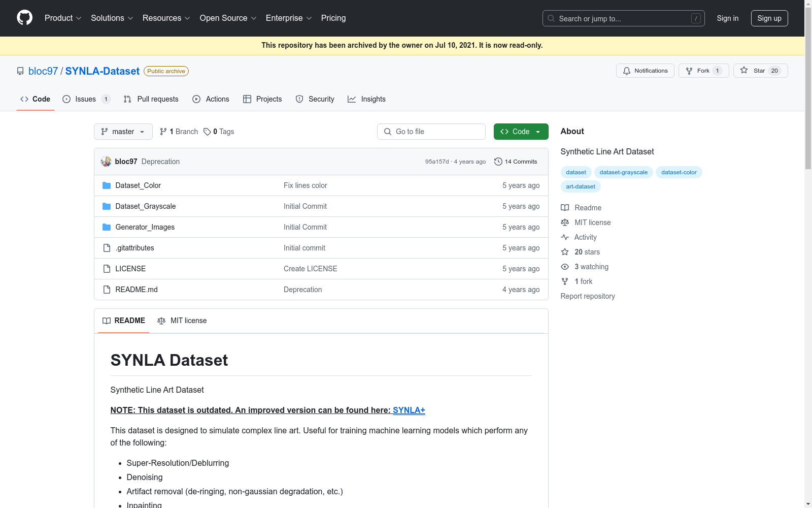Click the Star icon
This screenshot has height=508, width=812.
point(744,70)
